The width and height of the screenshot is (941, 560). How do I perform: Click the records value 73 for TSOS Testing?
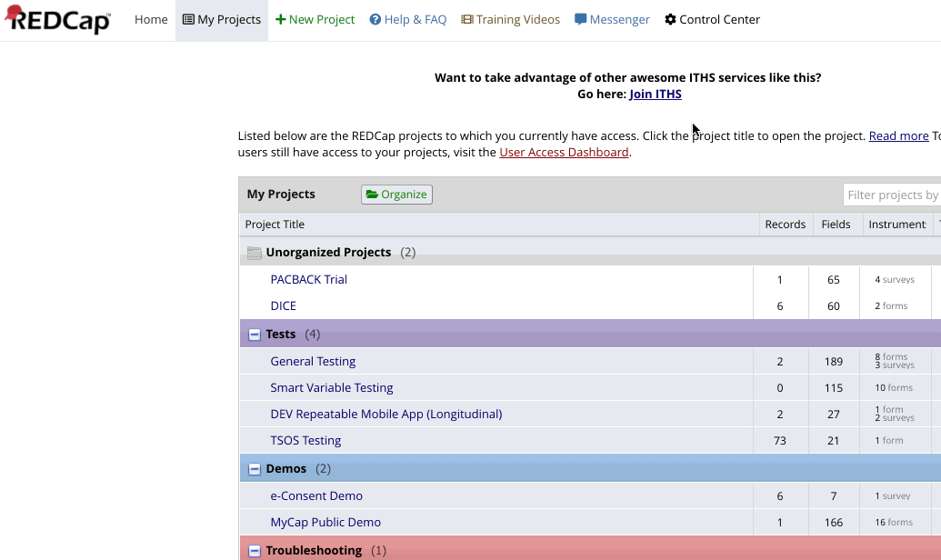pos(779,440)
